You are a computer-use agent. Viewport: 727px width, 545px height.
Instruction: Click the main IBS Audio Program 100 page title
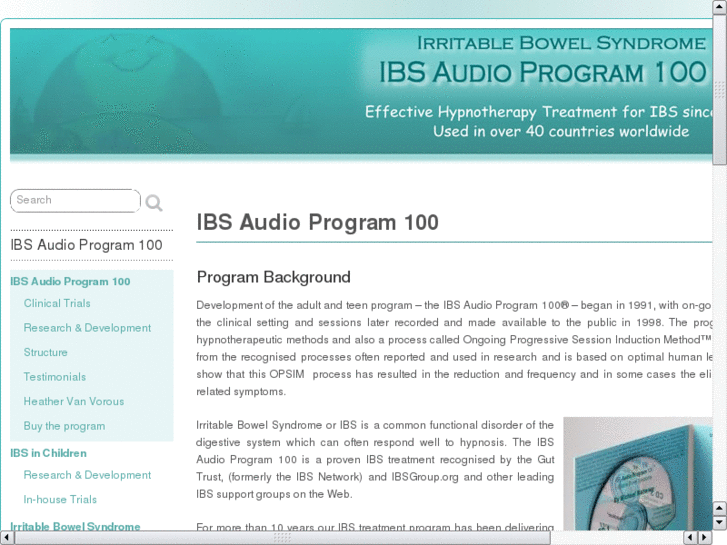pyautogui.click(x=318, y=222)
